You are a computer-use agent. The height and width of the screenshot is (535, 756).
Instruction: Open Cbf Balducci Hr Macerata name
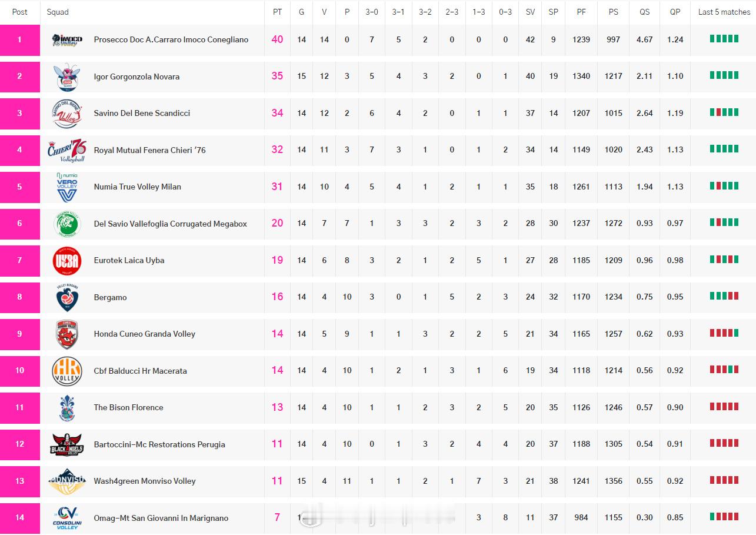(x=141, y=371)
